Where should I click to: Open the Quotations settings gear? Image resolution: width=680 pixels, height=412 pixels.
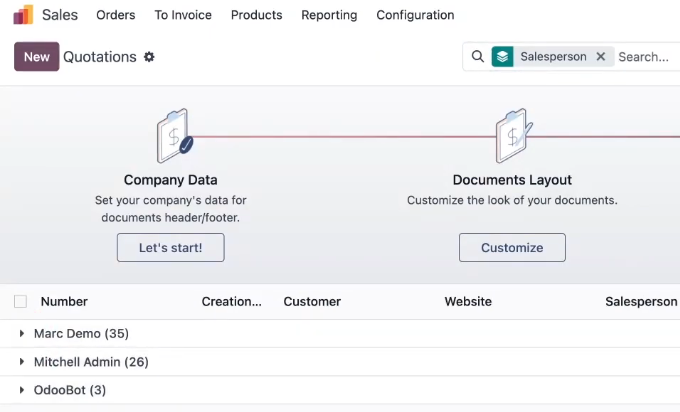[149, 57]
